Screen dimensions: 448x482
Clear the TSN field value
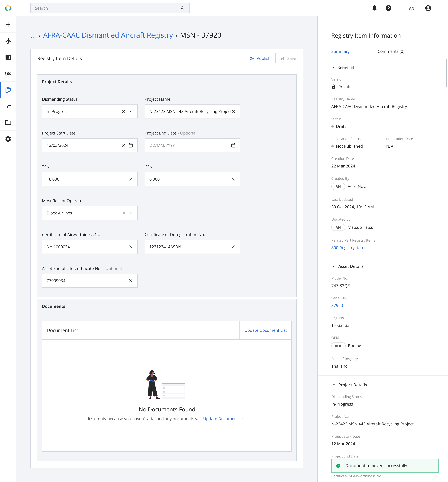[131, 179]
